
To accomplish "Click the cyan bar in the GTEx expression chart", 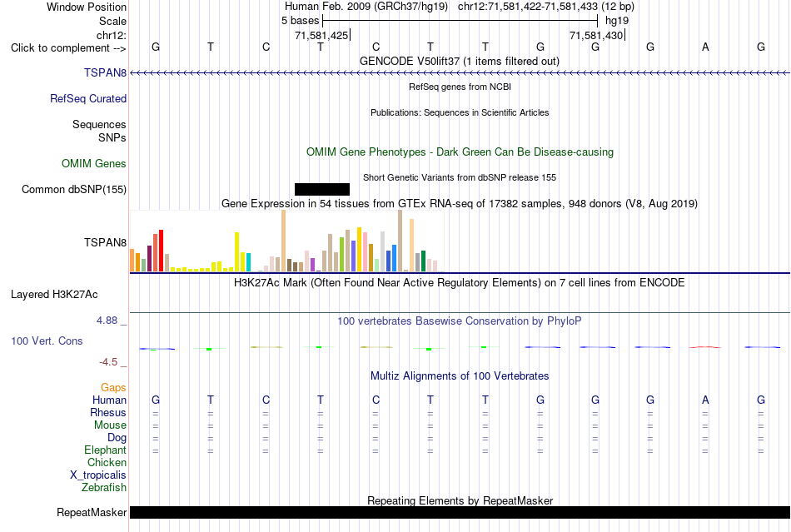I will click(248, 262).
